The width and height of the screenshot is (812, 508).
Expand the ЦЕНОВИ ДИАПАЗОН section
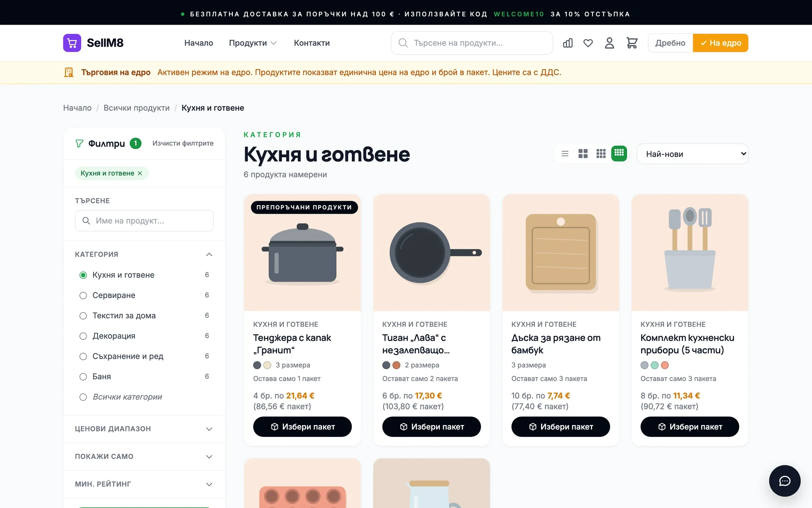[144, 429]
